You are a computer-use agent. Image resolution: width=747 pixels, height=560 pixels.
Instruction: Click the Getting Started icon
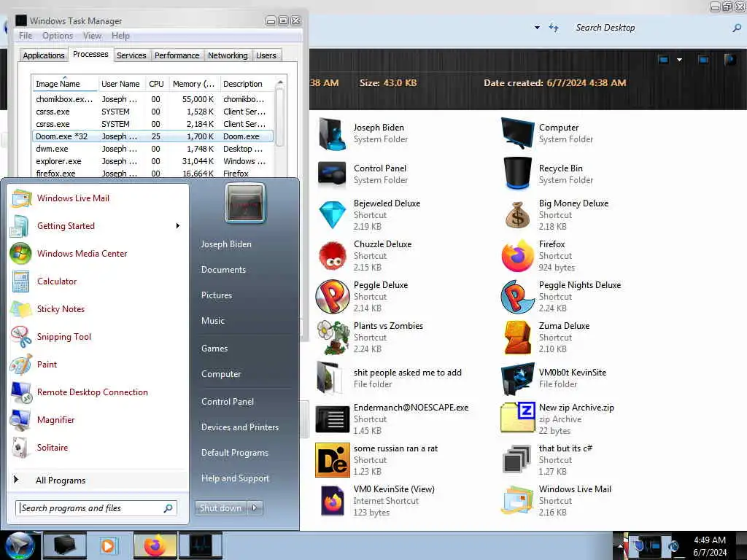[x=20, y=226]
